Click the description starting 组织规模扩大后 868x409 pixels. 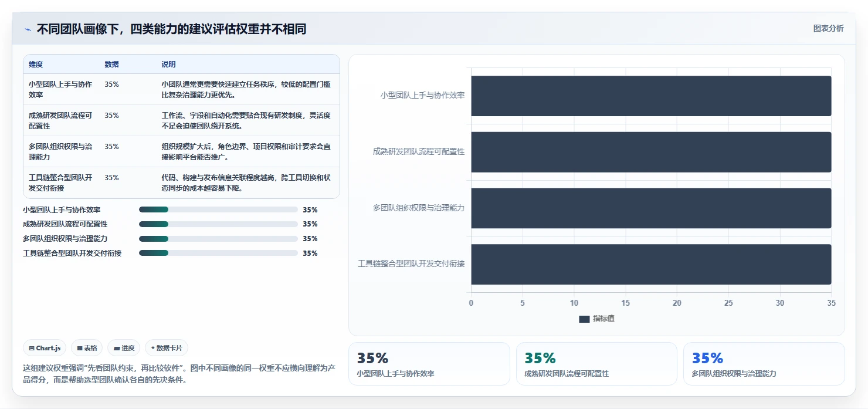[246, 151]
